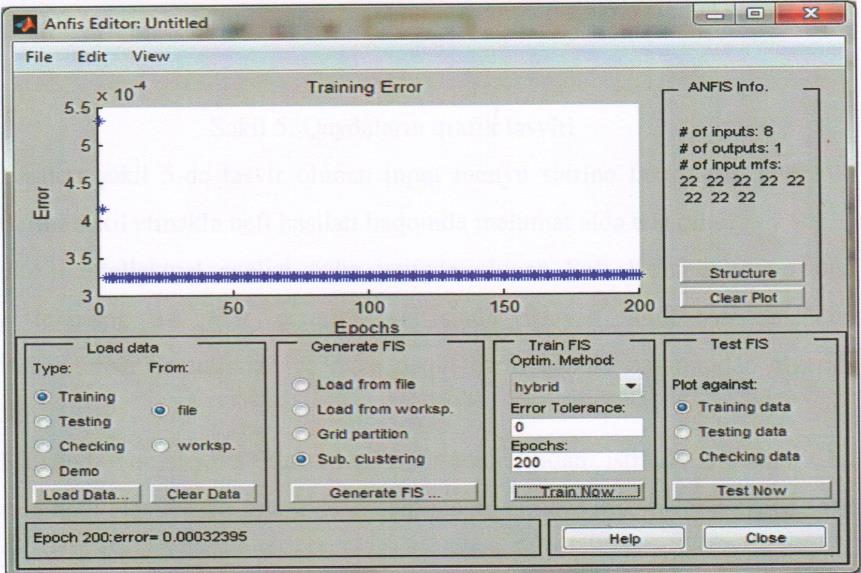Select Testing data type radio button
Screen dimensions: 861x573
click(42, 422)
